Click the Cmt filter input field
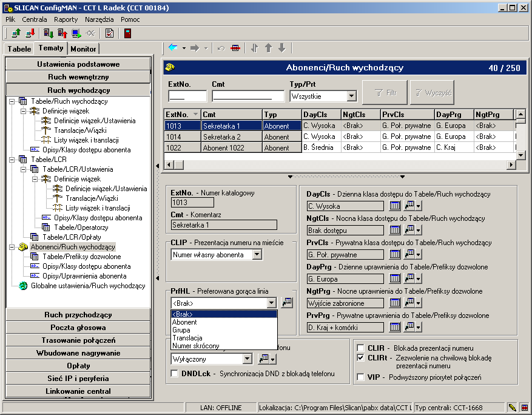Screen dimensions: 532x415 tap(248, 96)
